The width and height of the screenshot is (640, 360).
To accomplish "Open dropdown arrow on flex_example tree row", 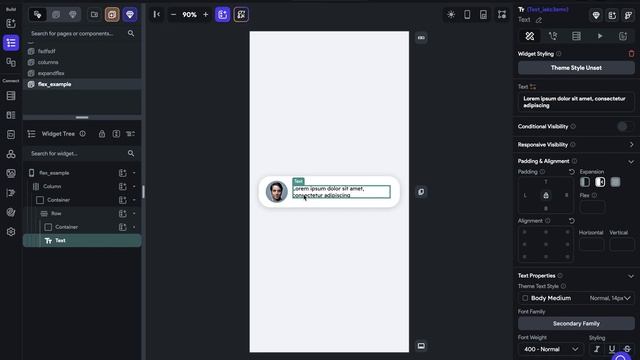I will (134, 173).
